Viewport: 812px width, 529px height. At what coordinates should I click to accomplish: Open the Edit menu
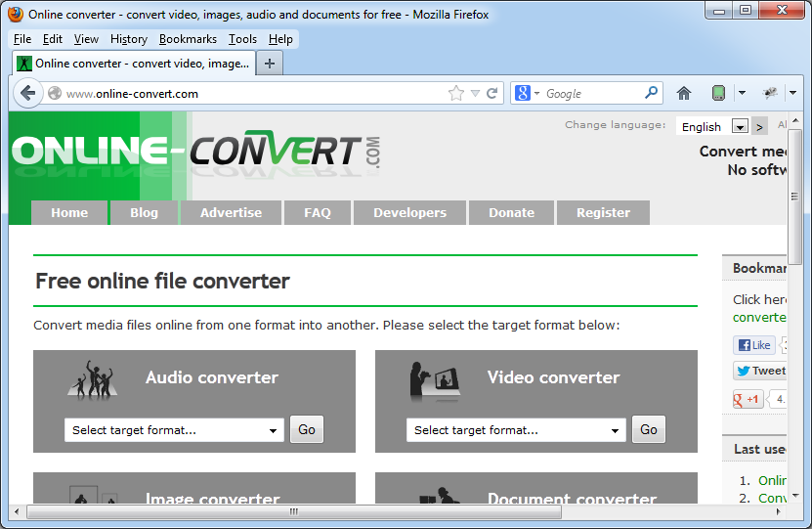click(x=53, y=39)
